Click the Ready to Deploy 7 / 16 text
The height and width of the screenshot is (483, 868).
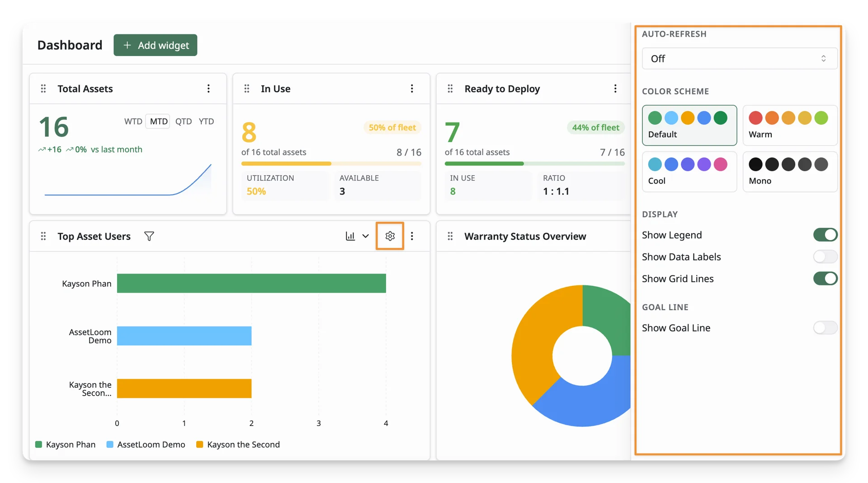pyautogui.click(x=612, y=152)
